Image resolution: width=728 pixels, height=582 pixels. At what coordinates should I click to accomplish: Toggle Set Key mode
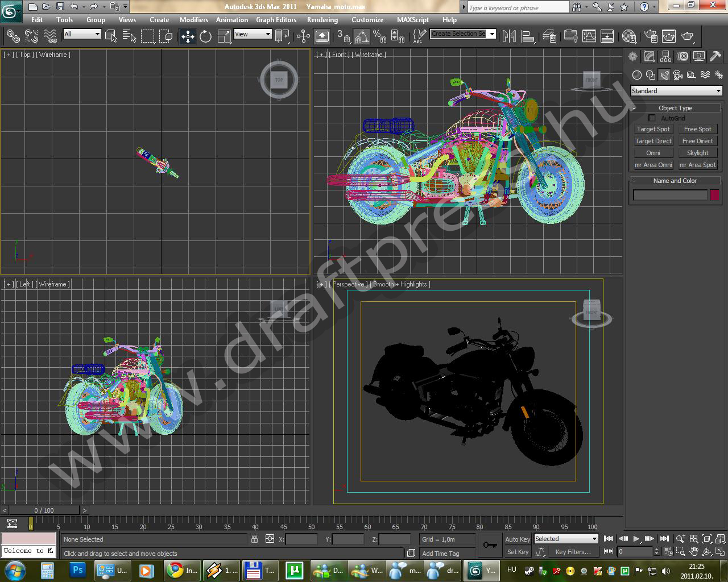tap(518, 552)
